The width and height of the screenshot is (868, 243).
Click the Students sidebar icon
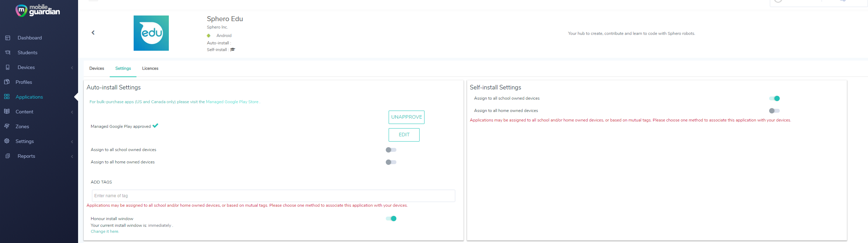pos(8,52)
